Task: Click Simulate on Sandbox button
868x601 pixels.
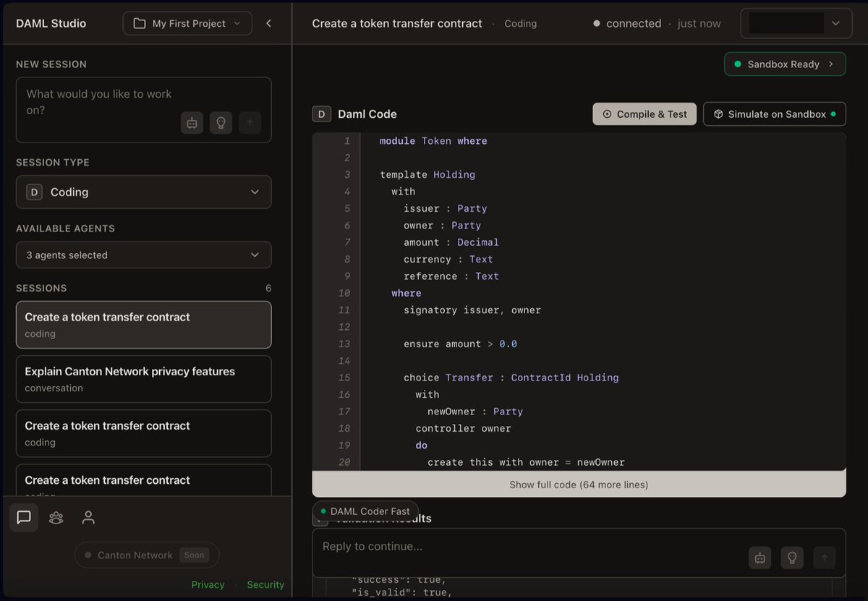Action: tap(775, 114)
